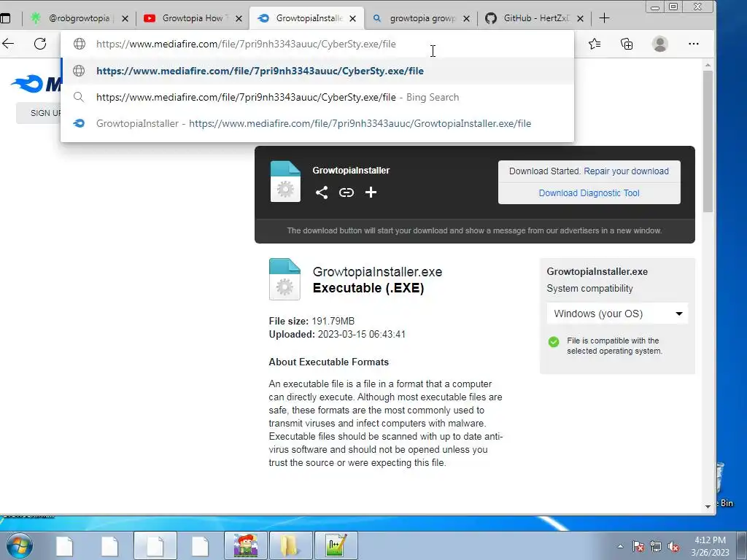Viewport: 747px width, 560px height.
Task: Open the first blank document taskbar item
Action: pyautogui.click(x=64, y=545)
